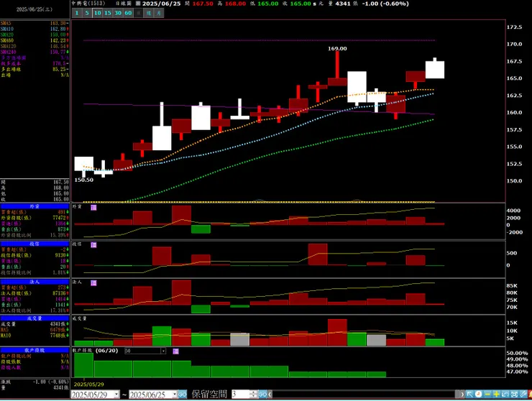Click the 外資持股 value 77472

(59, 218)
